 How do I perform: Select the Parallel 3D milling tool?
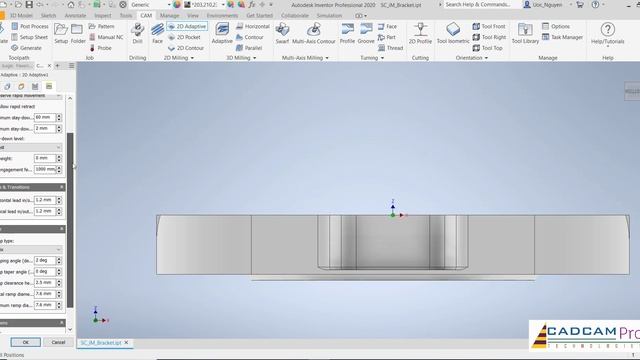(249, 48)
